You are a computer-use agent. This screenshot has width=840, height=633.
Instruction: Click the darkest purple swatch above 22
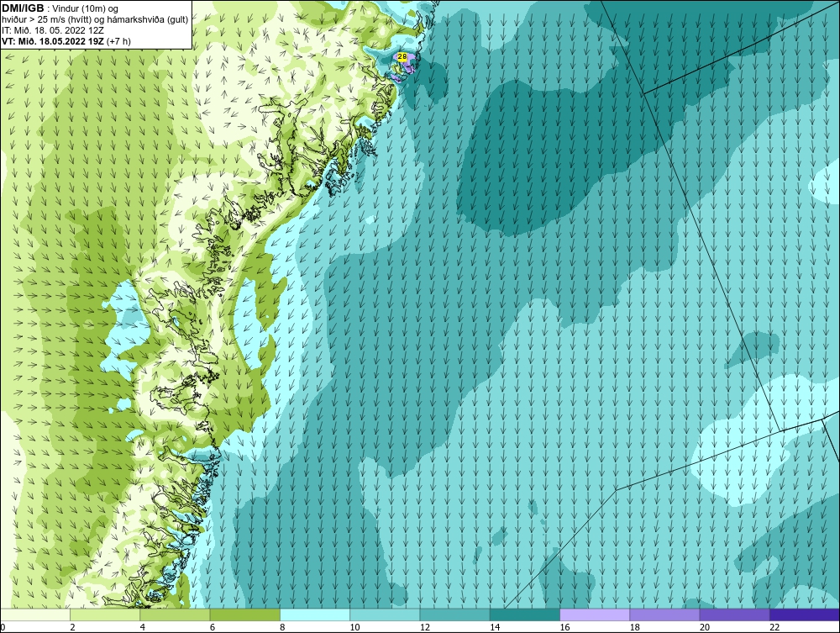pos(805,615)
